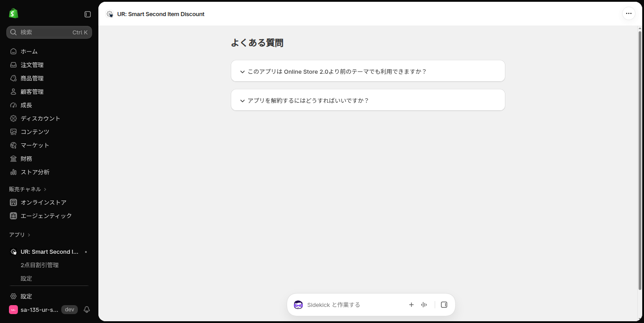Open 2点目割引管理 submenu item
Image resolution: width=644 pixels, height=323 pixels.
point(40,265)
